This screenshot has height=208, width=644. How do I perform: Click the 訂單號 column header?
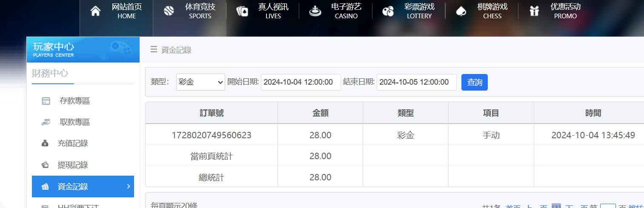[x=212, y=113]
